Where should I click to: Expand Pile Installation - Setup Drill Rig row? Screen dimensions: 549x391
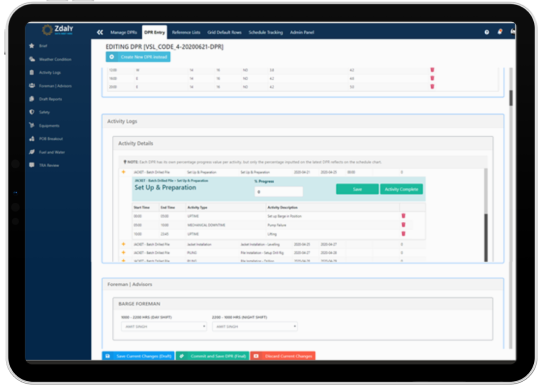pyautogui.click(x=123, y=252)
